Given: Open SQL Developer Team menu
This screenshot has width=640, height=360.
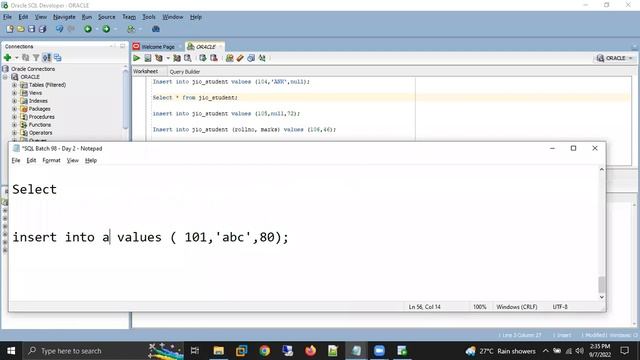Looking at the screenshot, I should click(x=129, y=17).
